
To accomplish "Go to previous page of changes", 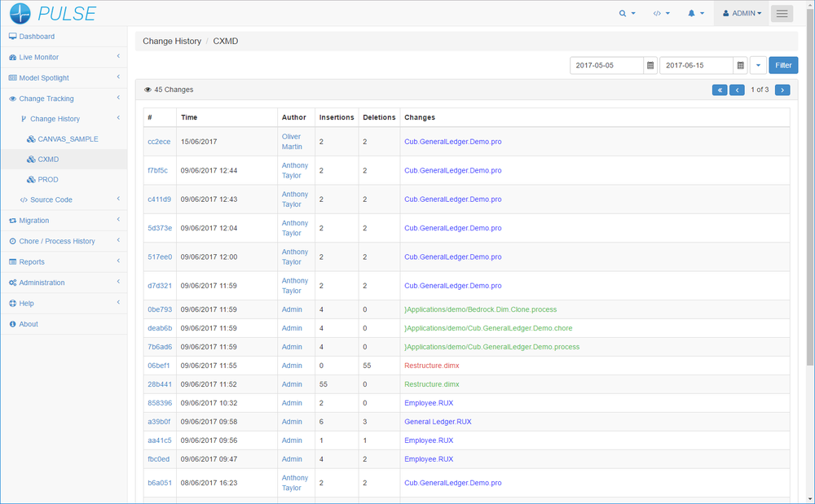I will pyautogui.click(x=736, y=90).
